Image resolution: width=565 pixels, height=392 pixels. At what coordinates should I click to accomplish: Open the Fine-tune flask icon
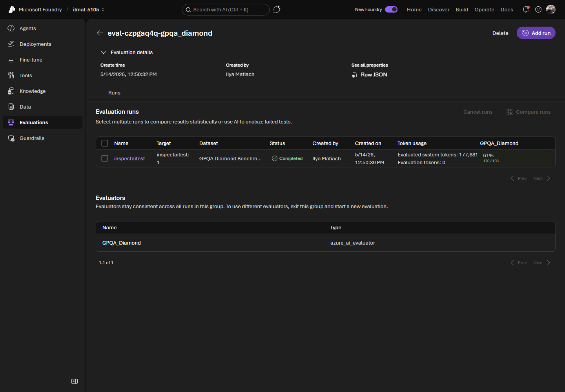coord(11,60)
